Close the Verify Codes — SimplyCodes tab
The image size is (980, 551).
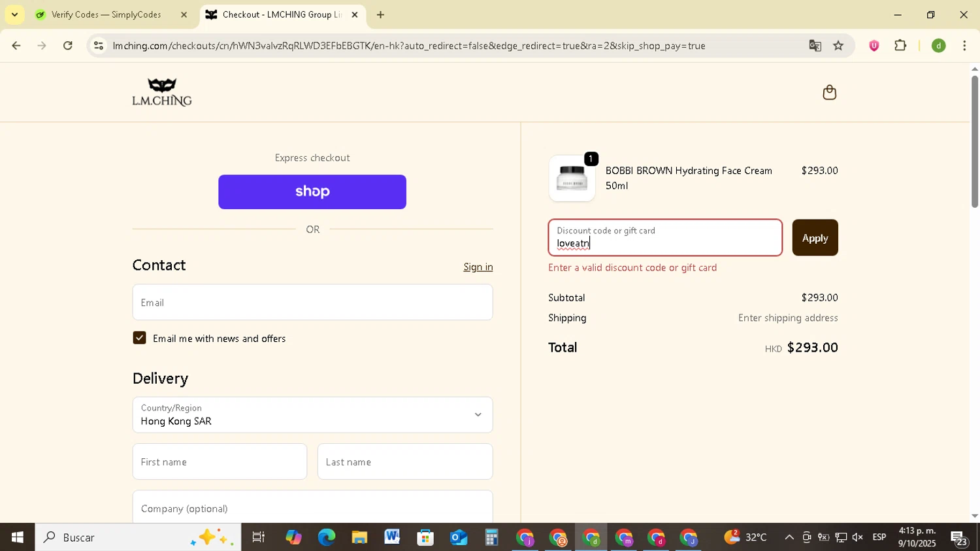184,14
